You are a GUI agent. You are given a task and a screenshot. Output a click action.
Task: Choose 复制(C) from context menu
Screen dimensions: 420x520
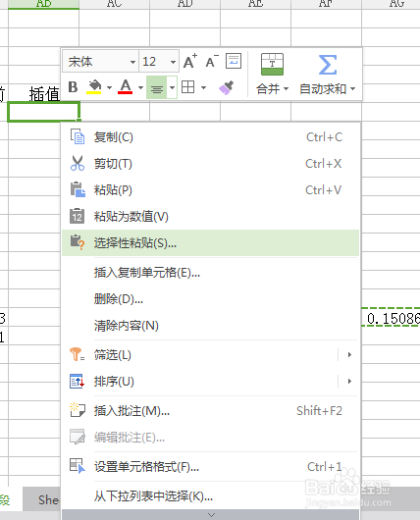[x=210, y=137]
